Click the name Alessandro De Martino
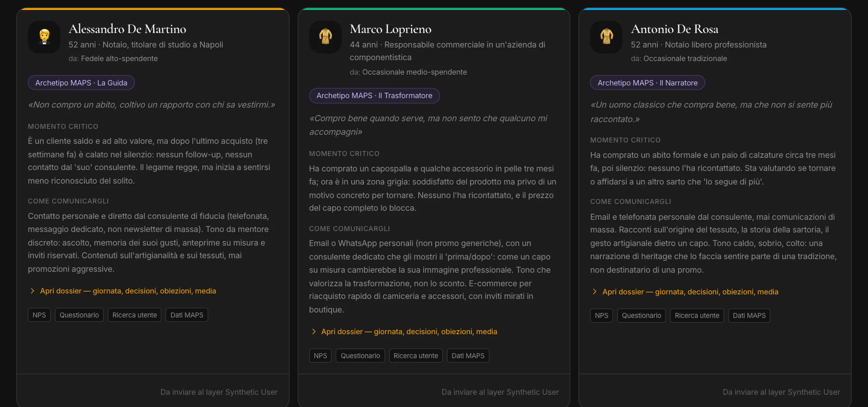 coord(127,29)
